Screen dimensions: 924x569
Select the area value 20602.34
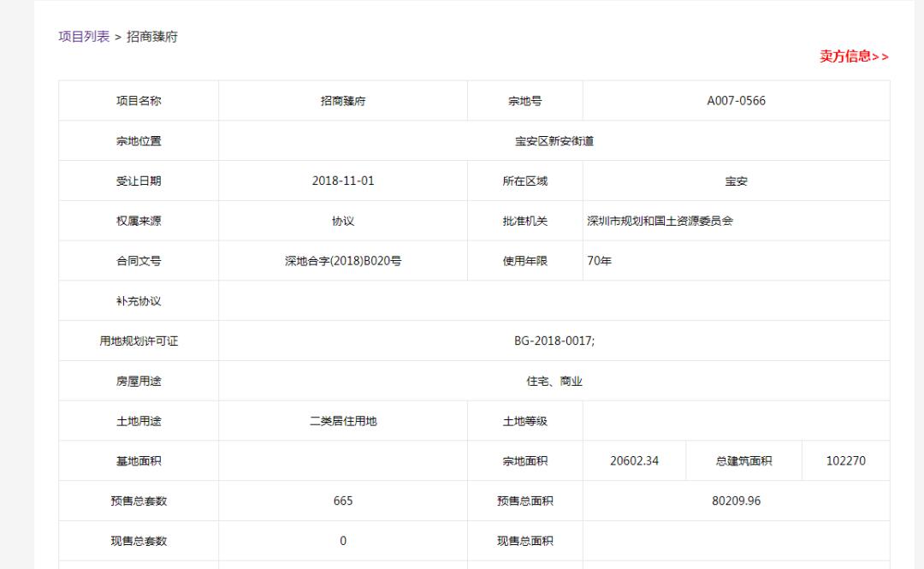tap(634, 461)
